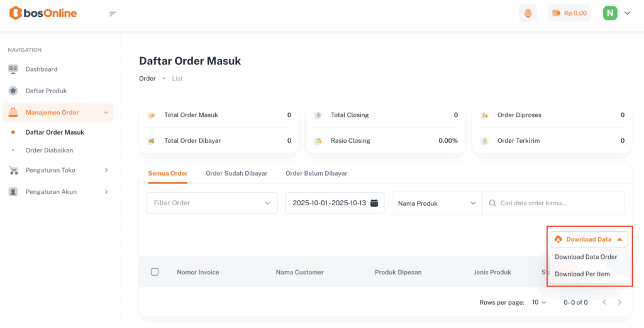The height and width of the screenshot is (328, 644).
Task: Change the rows per page dropdown
Action: pos(539,302)
